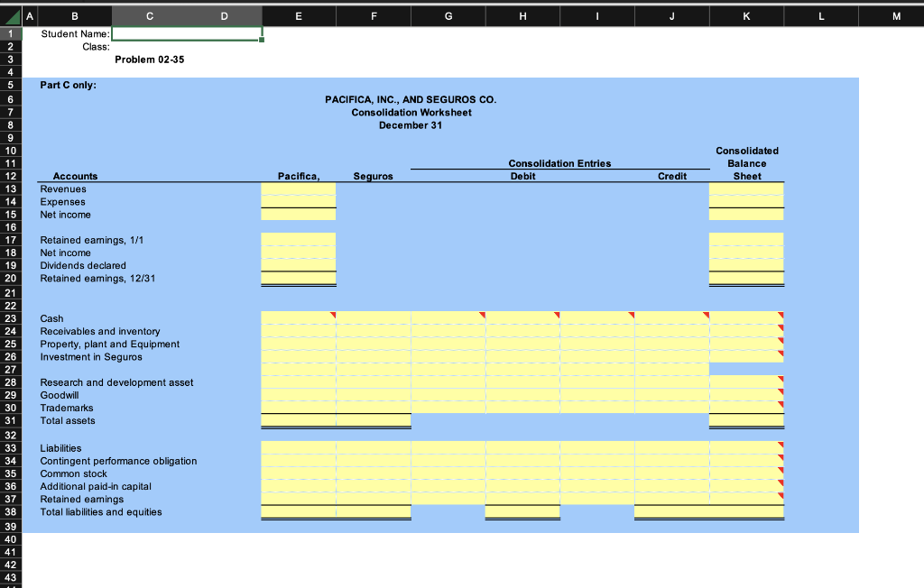Click the 'Goodwill' account label
This screenshot has height=588, width=924.
pyautogui.click(x=60, y=395)
